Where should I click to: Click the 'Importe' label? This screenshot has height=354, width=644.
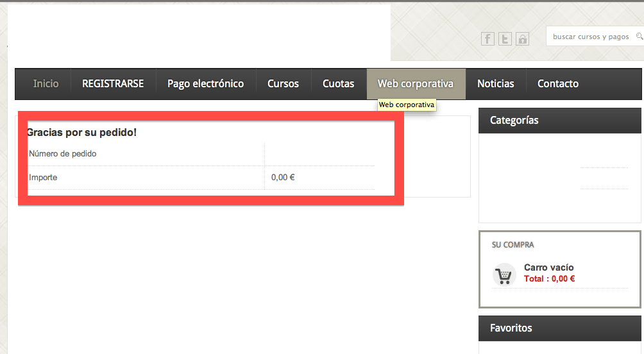coord(43,178)
